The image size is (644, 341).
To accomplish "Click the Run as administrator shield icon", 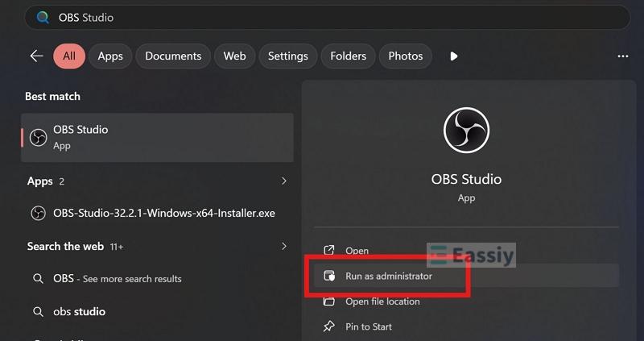I will click(x=329, y=276).
